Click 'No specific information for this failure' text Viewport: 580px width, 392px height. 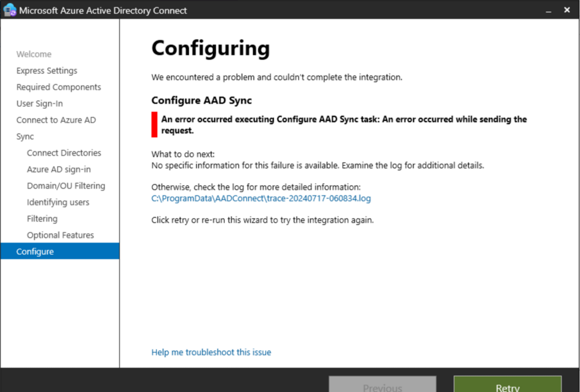tap(318, 165)
